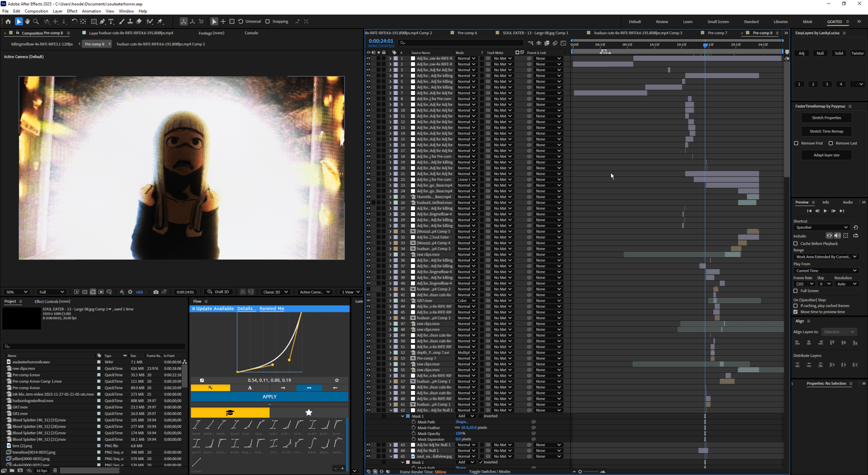Screen dimensions: 868x475
Task: Click the Adapt layer size button
Action: coord(826,155)
